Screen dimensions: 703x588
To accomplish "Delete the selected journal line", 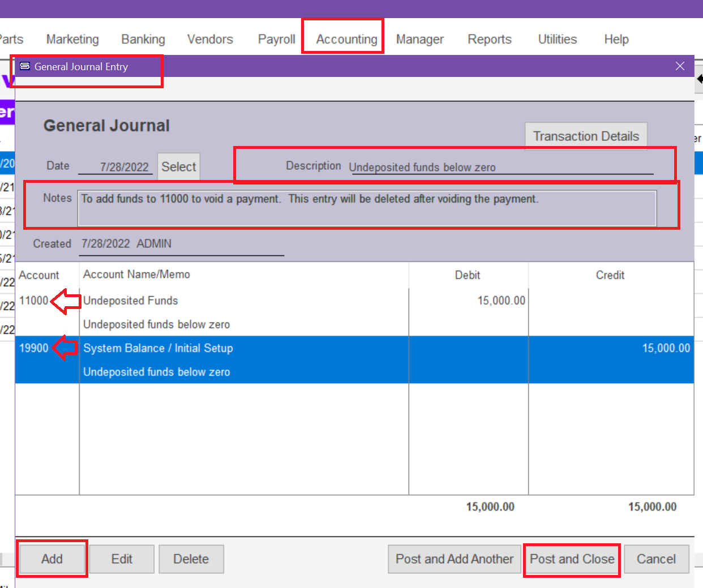I will [x=191, y=559].
